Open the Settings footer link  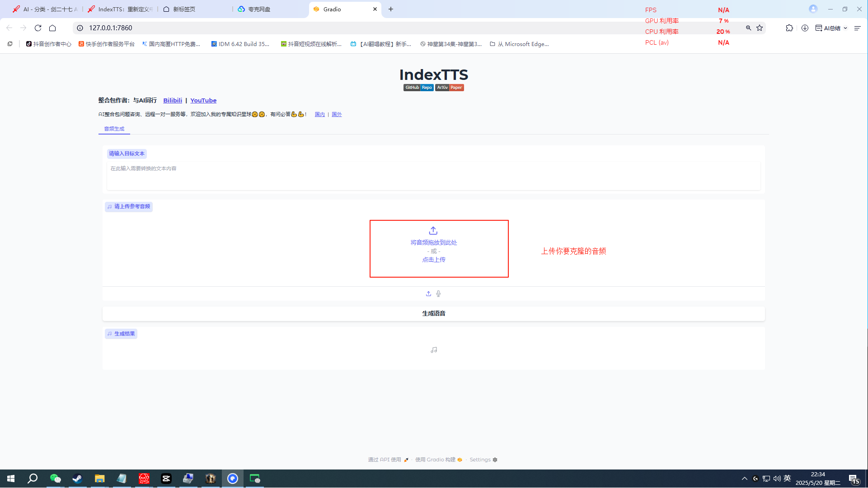pyautogui.click(x=483, y=460)
